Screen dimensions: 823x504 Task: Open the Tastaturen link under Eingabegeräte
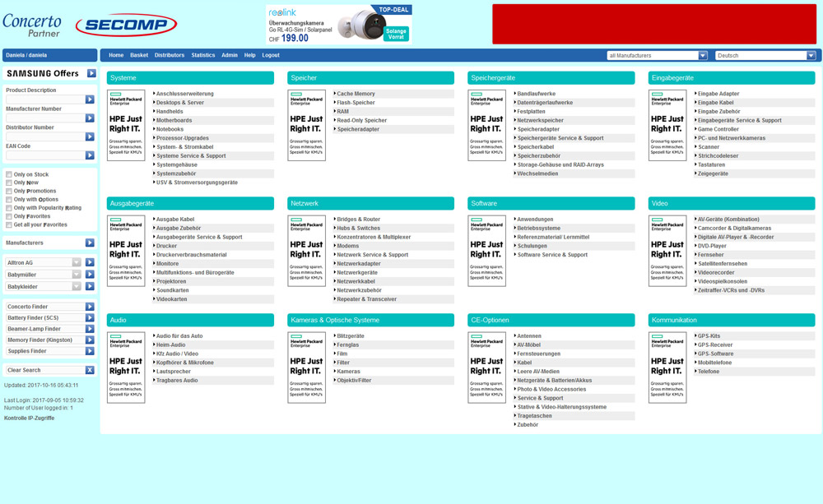coord(711,164)
